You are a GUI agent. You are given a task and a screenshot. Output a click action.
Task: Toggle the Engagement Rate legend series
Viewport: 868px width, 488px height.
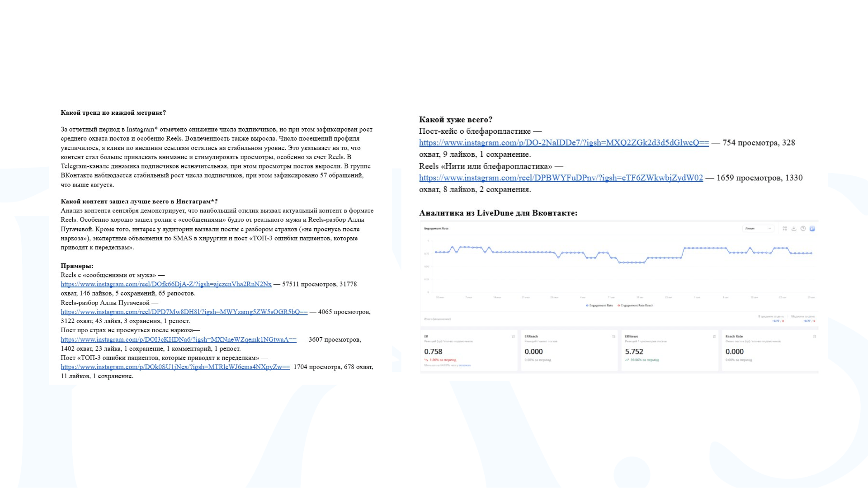[x=599, y=305]
